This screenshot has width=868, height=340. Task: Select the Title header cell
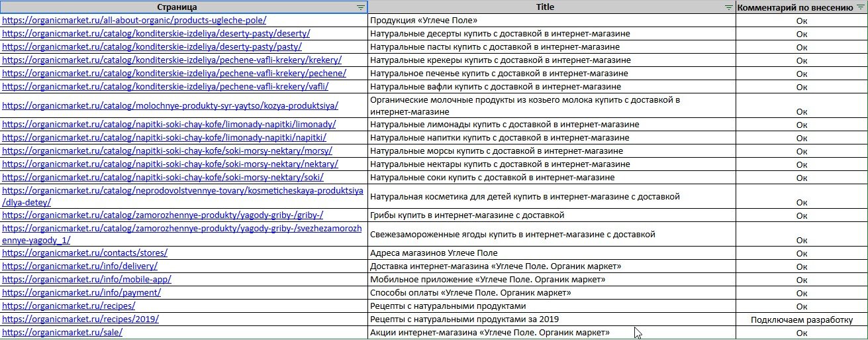pos(552,7)
